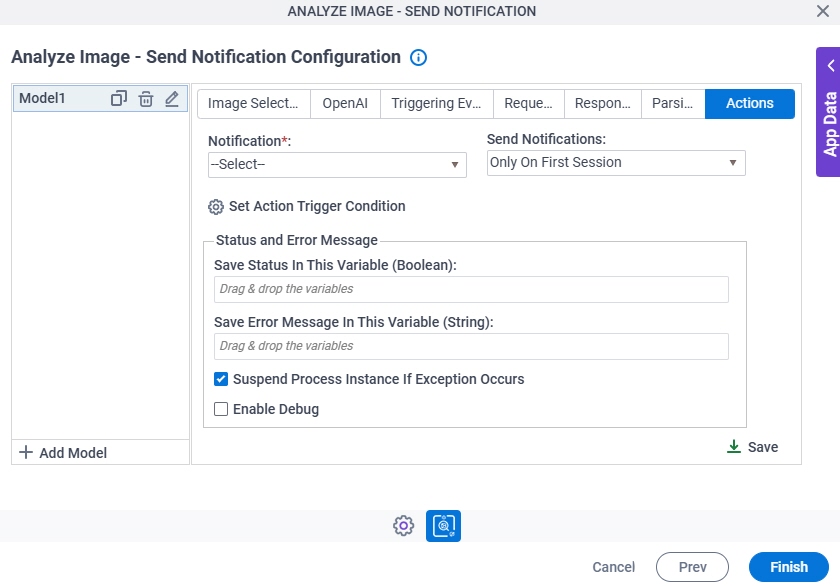Uncheck Suspend Process Instance If Exception Occurs
This screenshot has height=586, width=840.
pos(221,379)
